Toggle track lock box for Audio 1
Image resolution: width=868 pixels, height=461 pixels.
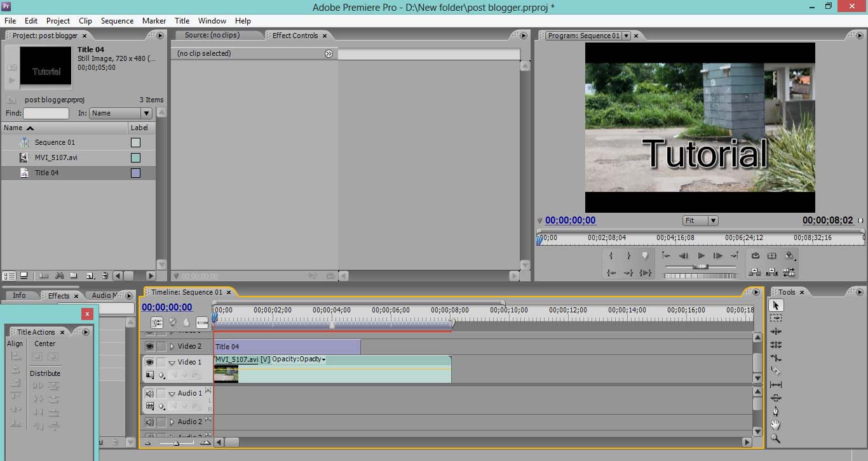pyautogui.click(x=161, y=394)
